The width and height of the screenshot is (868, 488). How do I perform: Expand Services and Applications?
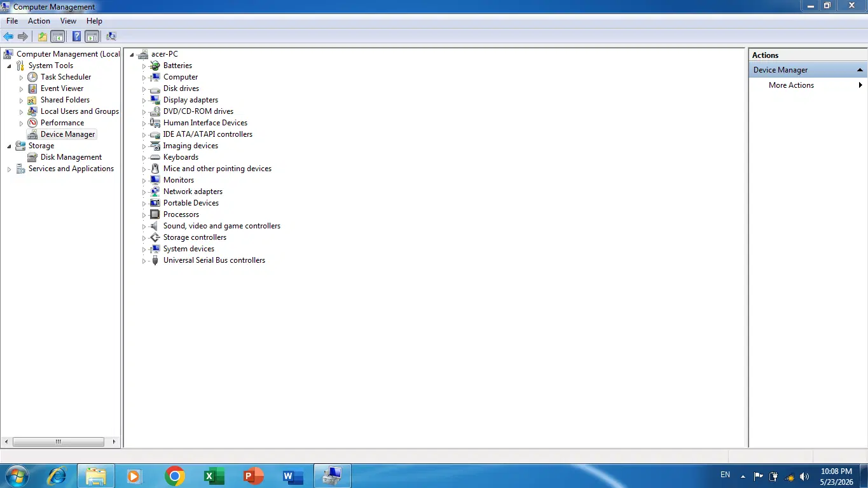click(9, 169)
